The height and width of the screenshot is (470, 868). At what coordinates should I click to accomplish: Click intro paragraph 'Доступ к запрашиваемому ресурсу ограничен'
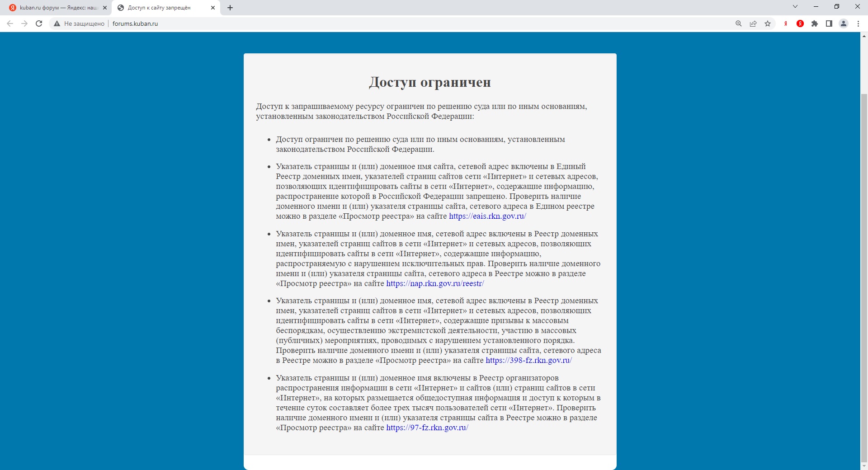coord(421,111)
